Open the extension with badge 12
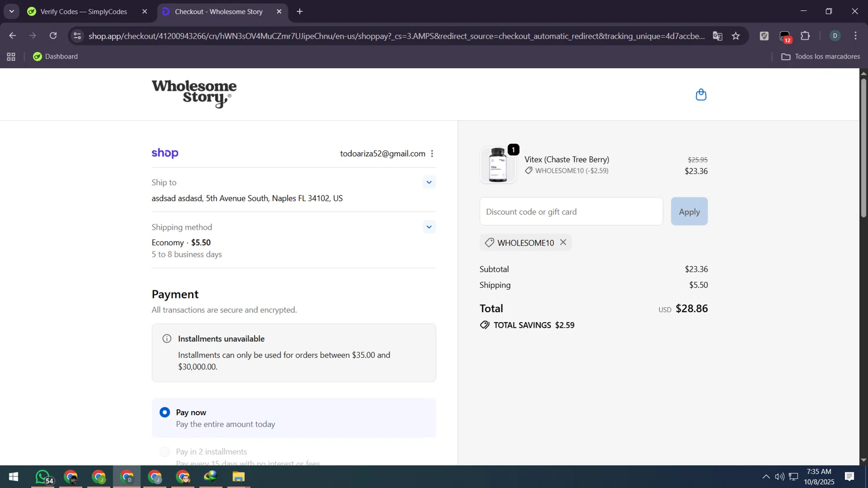868x488 pixels. click(785, 36)
